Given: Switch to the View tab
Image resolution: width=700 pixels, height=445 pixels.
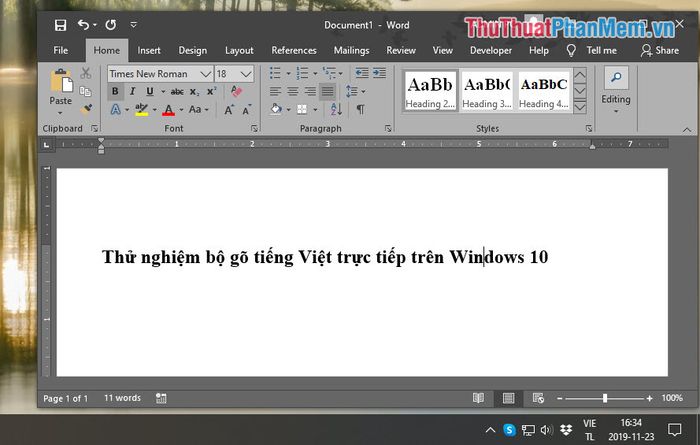Looking at the screenshot, I should pyautogui.click(x=442, y=50).
